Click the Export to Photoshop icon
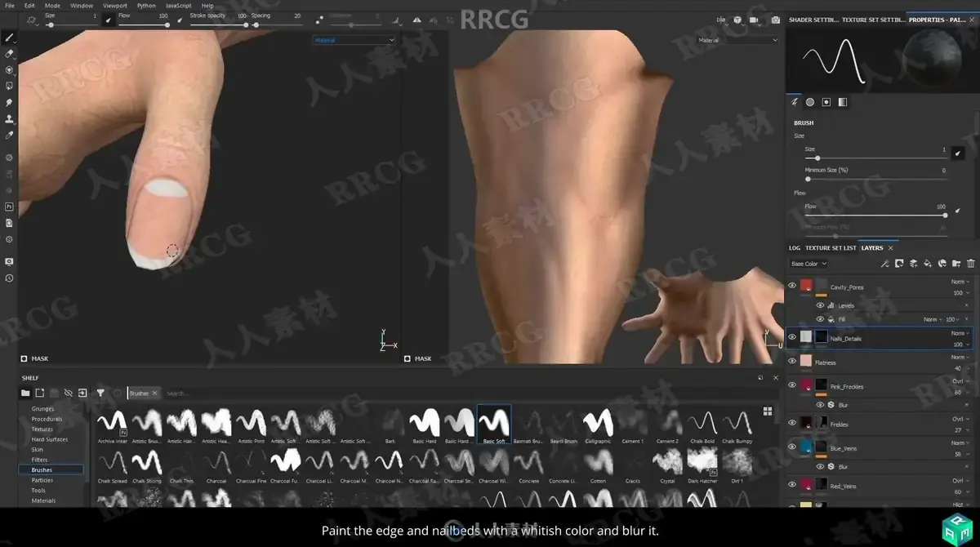Screen dimensions: 980x547 click(9, 207)
